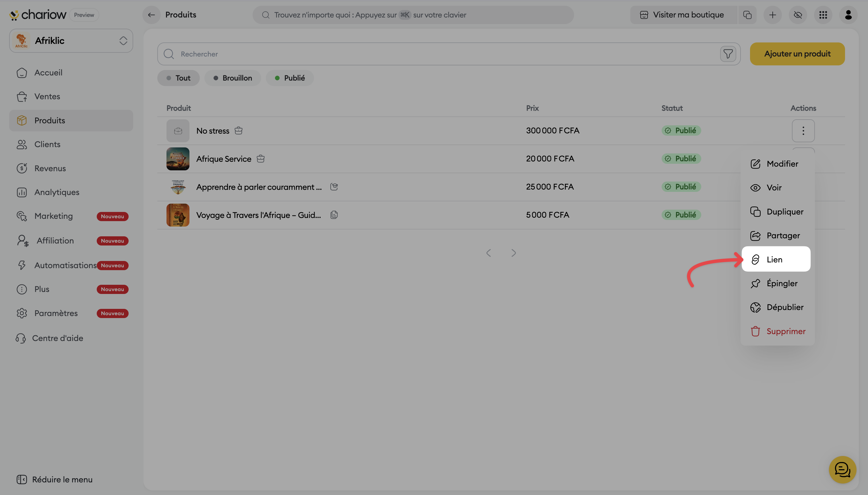Select the Publié status filter

tap(290, 78)
